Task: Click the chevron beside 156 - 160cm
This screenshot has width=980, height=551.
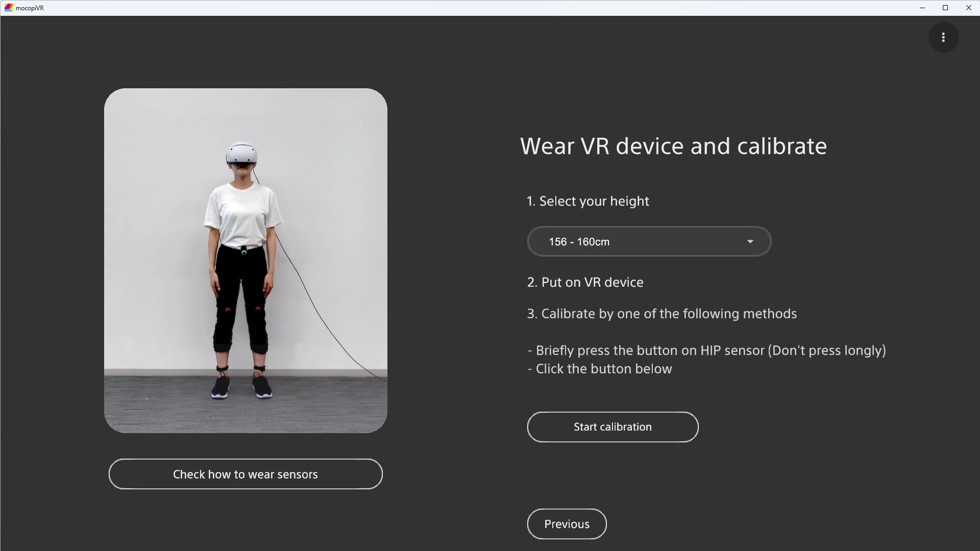Action: pos(750,241)
